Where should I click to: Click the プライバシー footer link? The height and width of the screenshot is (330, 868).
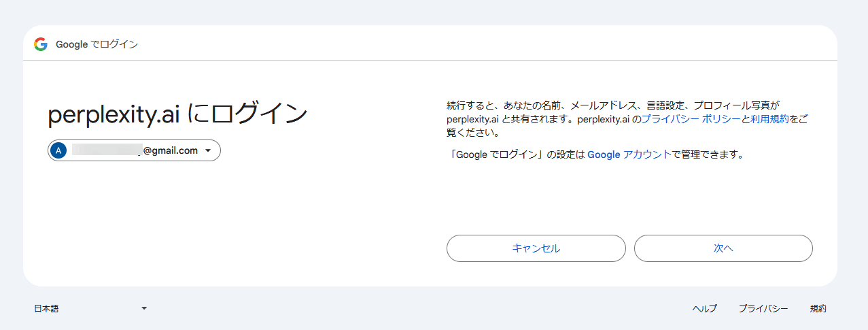pyautogui.click(x=763, y=308)
